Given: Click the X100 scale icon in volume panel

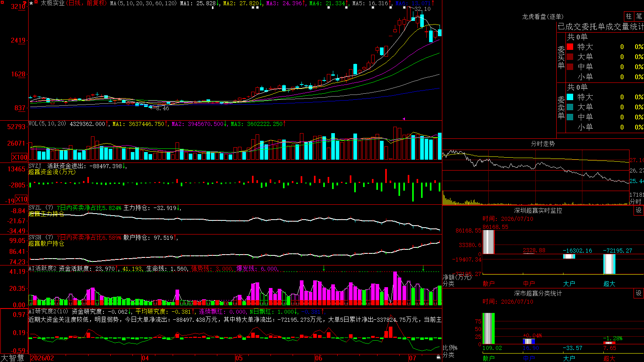Looking at the screenshot, I should 19,157.
